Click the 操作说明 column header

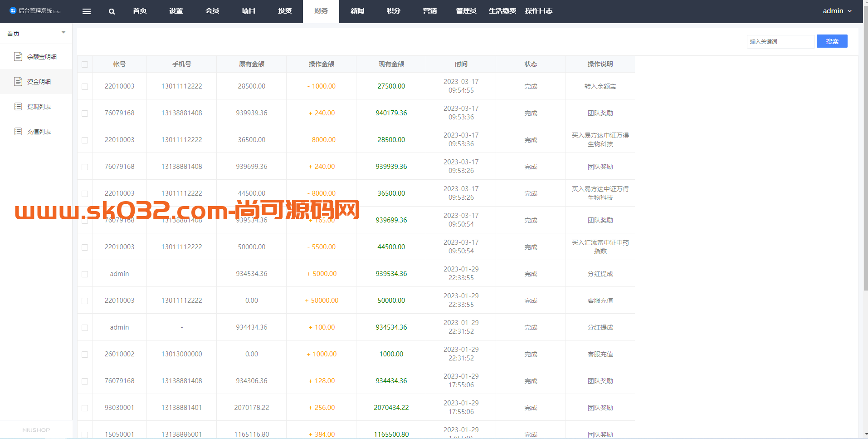pyautogui.click(x=600, y=64)
